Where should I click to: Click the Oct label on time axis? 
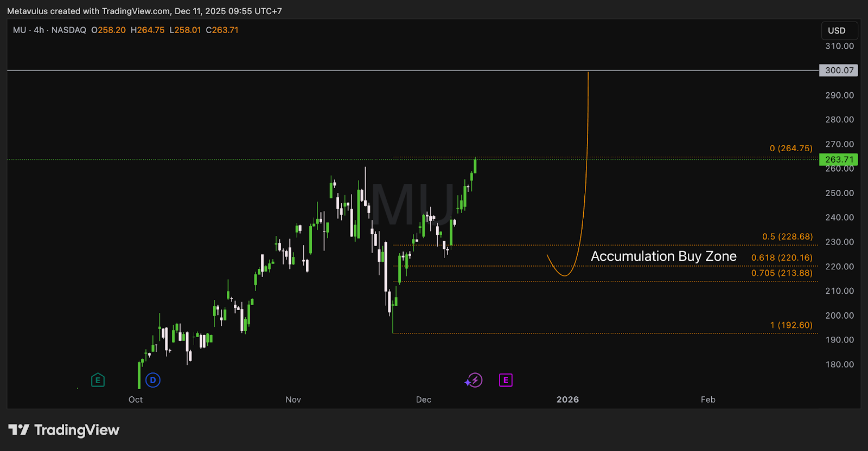click(x=136, y=400)
